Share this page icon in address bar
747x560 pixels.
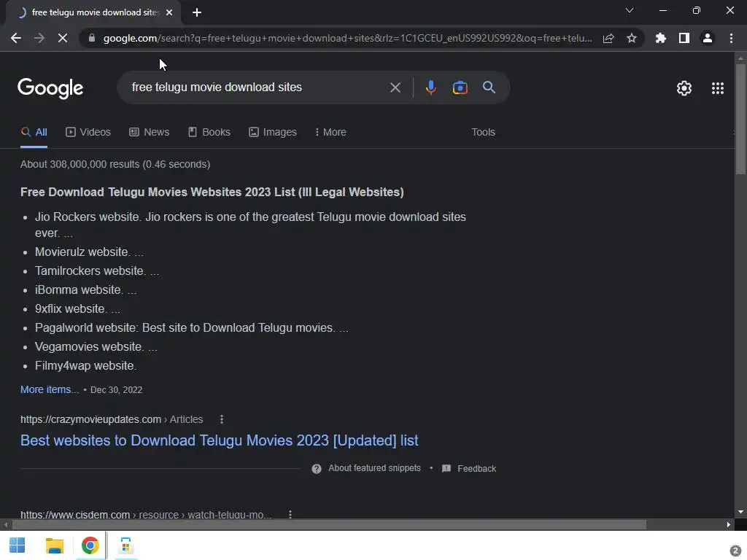[608, 38]
